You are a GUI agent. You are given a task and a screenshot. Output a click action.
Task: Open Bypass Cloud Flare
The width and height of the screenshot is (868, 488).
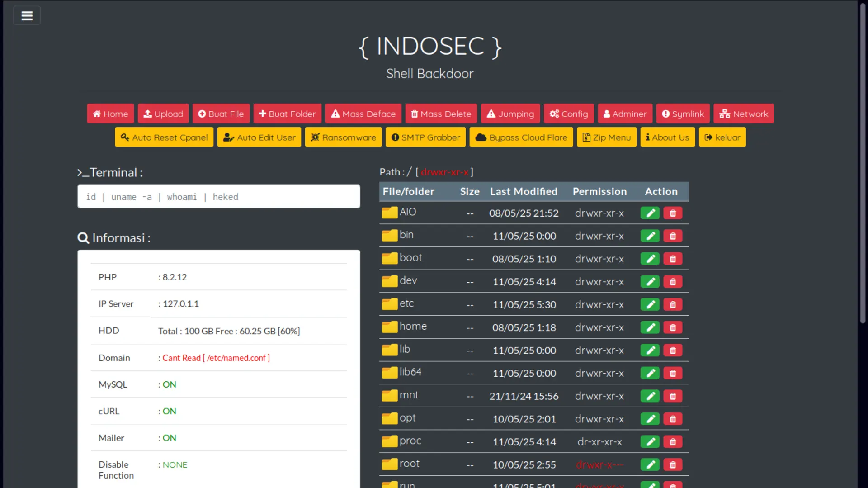click(x=521, y=137)
